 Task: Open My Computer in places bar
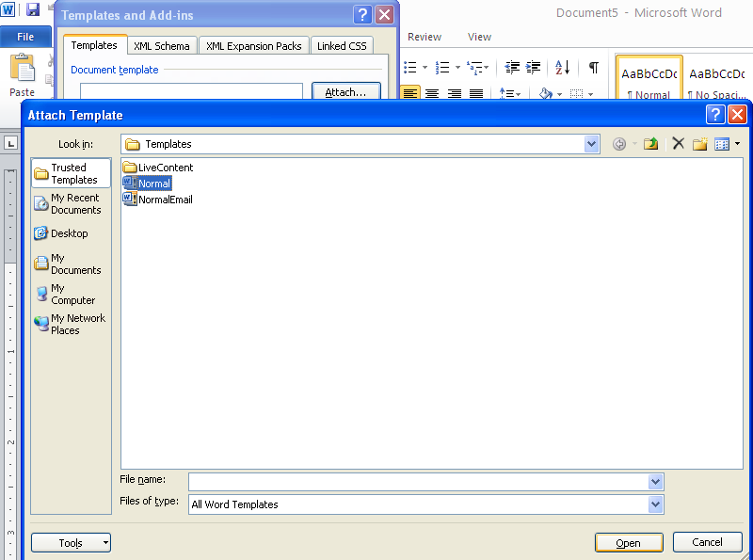(72, 294)
